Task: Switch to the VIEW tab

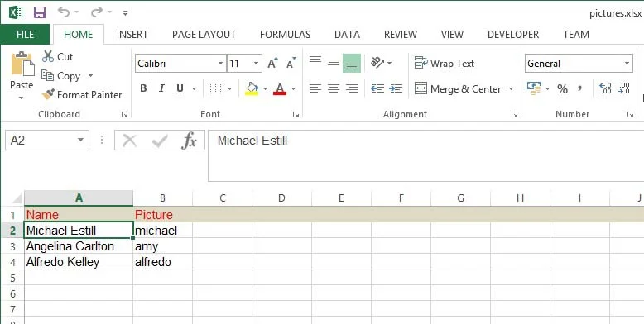Action: [452, 35]
